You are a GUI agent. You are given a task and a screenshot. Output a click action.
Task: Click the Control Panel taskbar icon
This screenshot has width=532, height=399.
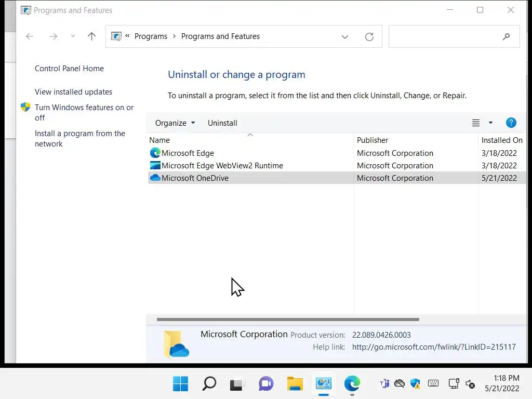(x=323, y=384)
